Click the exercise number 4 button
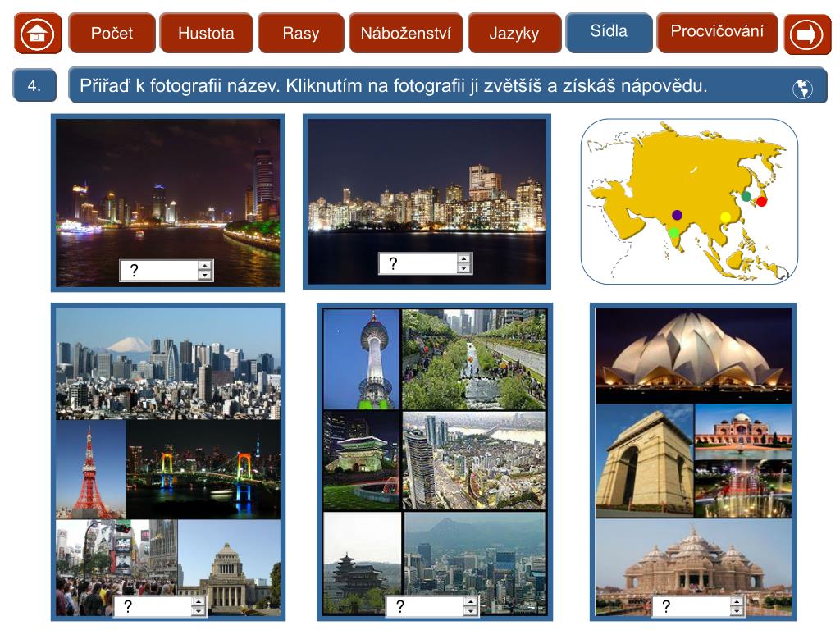Image resolution: width=840 pixels, height=630 pixels. (34, 85)
